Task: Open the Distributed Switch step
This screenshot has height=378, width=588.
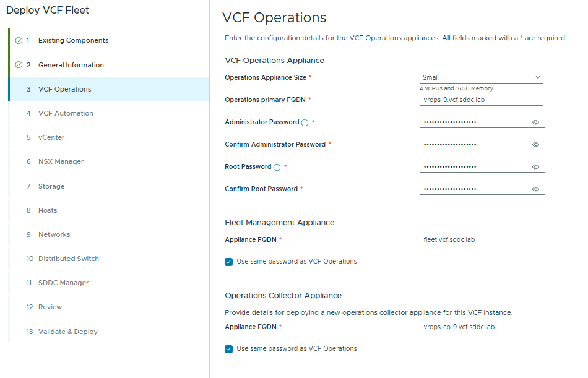Action: click(68, 259)
